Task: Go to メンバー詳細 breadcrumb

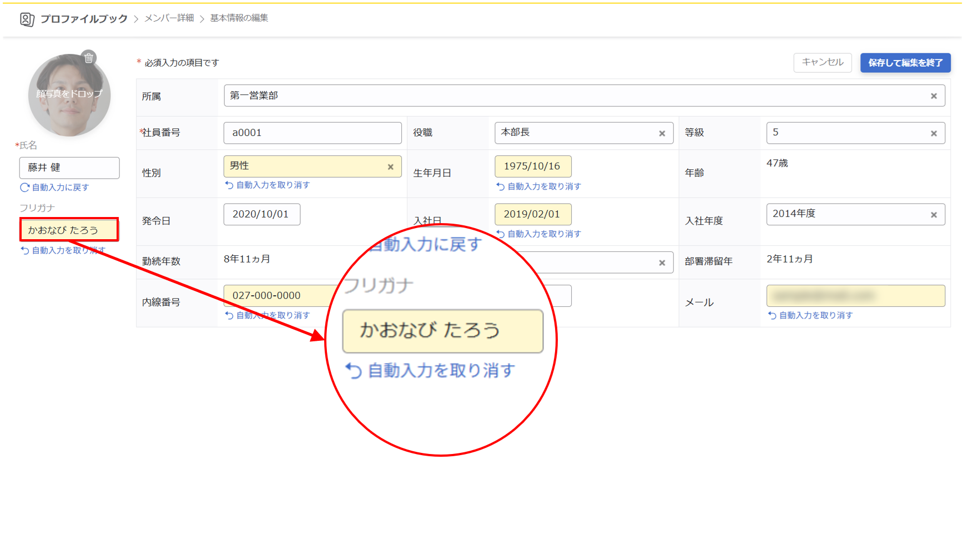Action: 169,18
